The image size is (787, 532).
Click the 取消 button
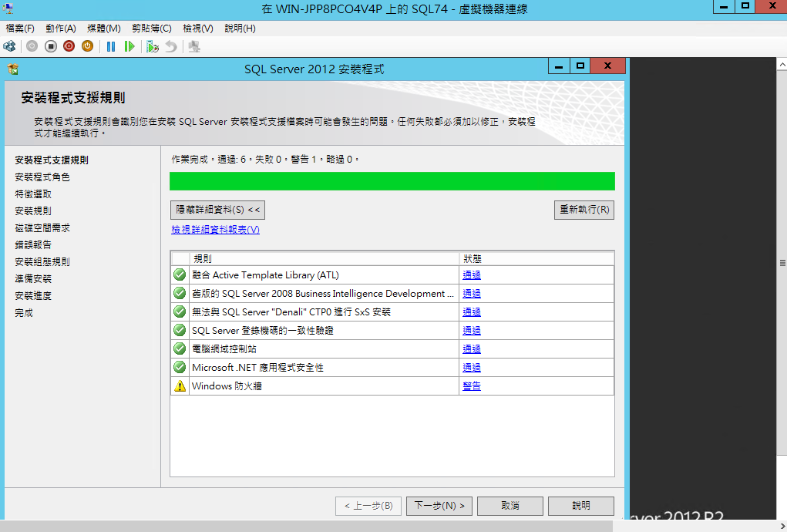coord(510,506)
